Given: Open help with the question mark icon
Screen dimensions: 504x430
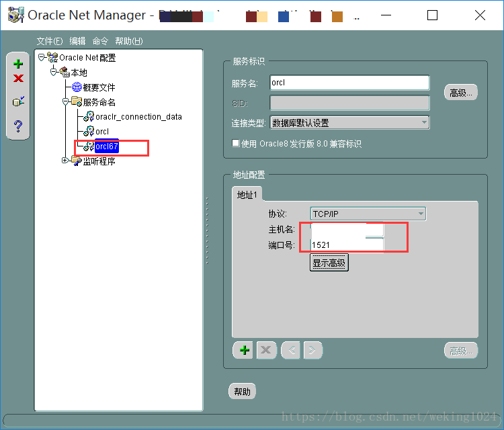Looking at the screenshot, I should click(x=18, y=126).
